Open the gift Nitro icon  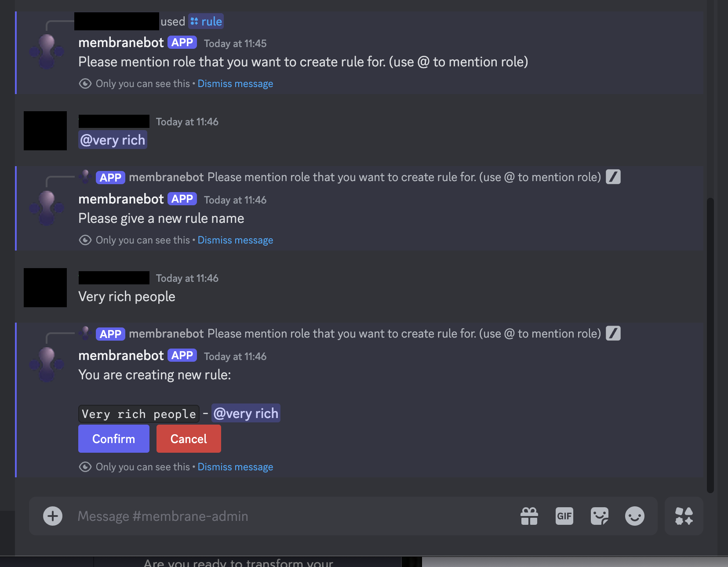(x=529, y=516)
